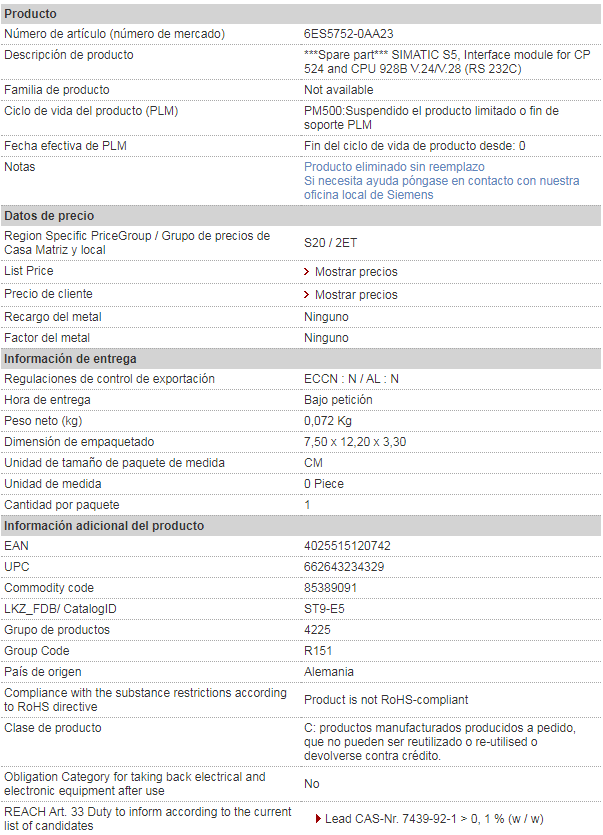Click the Group Code value R151
The height and width of the screenshot is (835, 603).
click(319, 651)
